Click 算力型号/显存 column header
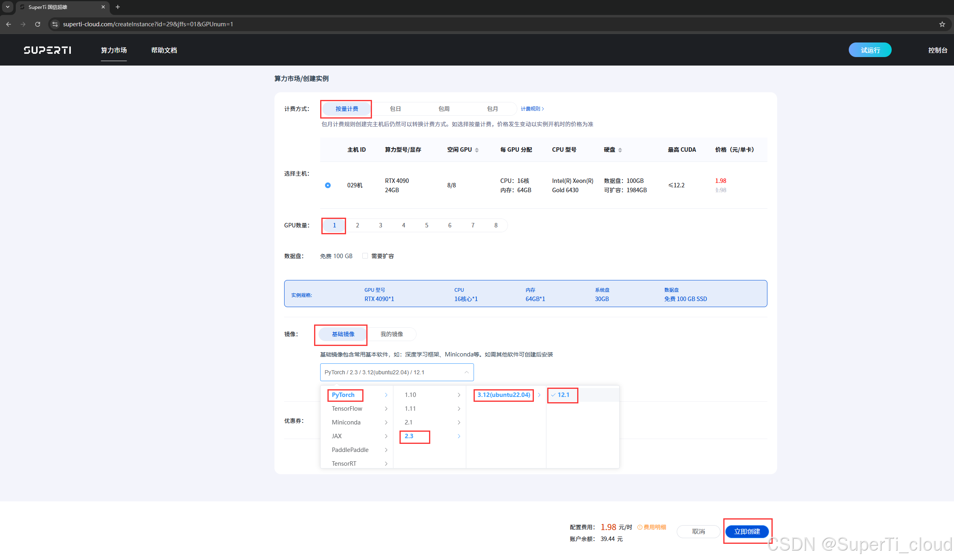 pyautogui.click(x=403, y=150)
